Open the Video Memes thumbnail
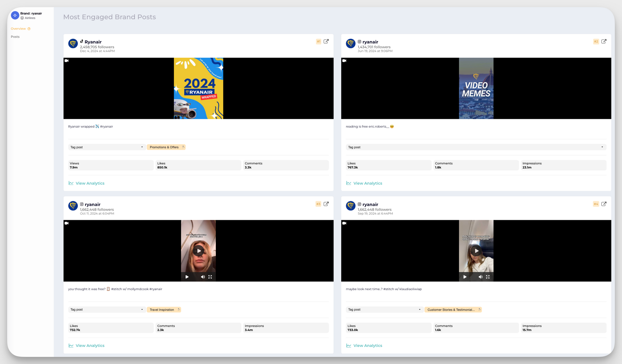This screenshot has height=364, width=622. click(476, 88)
